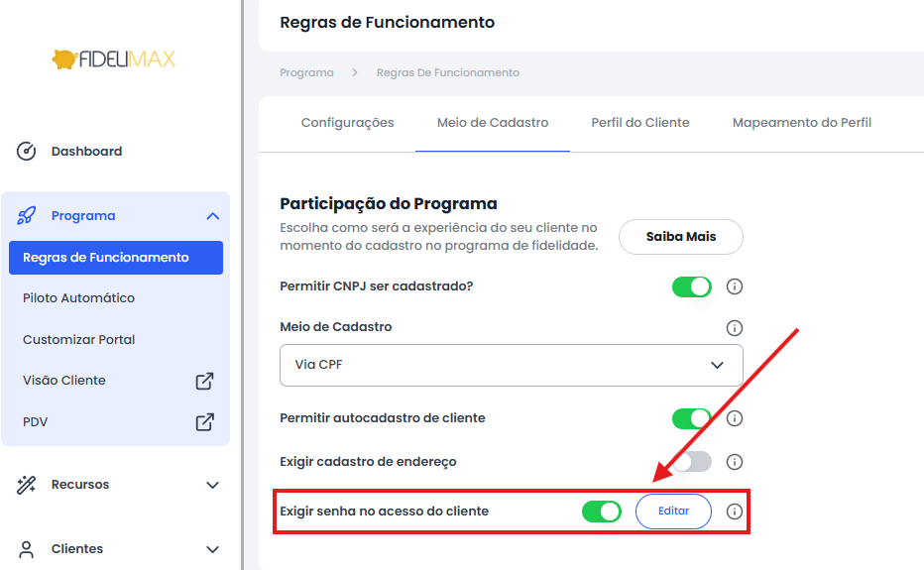The height and width of the screenshot is (570, 924).
Task: Click the Programa rocket icon
Action: (27, 216)
